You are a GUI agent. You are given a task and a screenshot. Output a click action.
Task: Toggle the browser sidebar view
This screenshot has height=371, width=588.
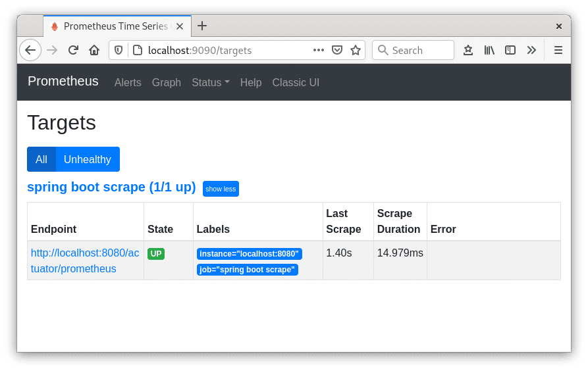point(510,50)
